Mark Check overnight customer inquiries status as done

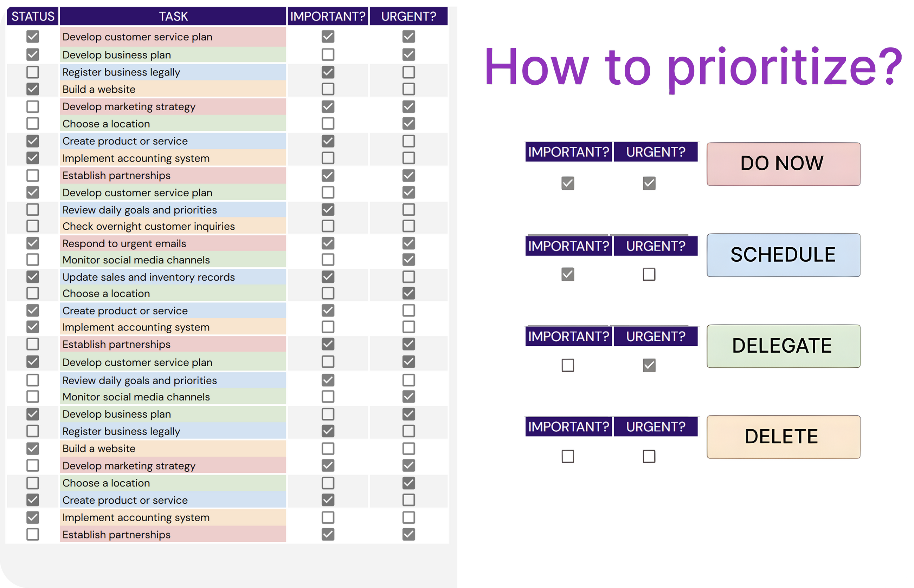(33, 226)
